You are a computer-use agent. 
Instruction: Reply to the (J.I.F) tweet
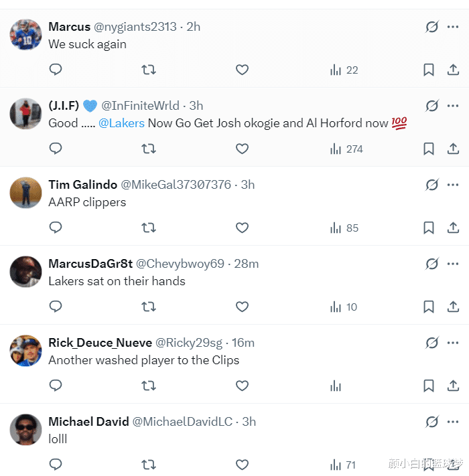[x=56, y=149]
